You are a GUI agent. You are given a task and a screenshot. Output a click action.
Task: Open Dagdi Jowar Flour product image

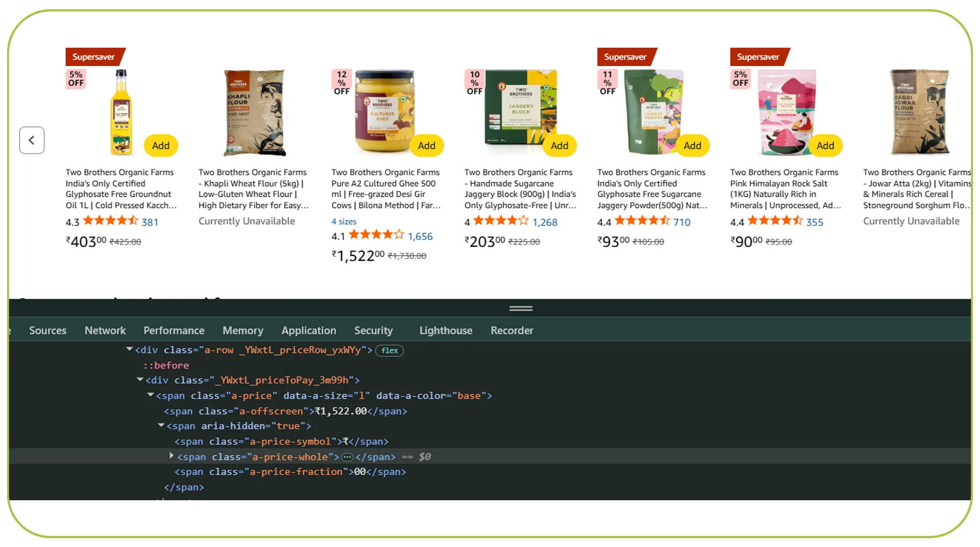[x=920, y=112]
